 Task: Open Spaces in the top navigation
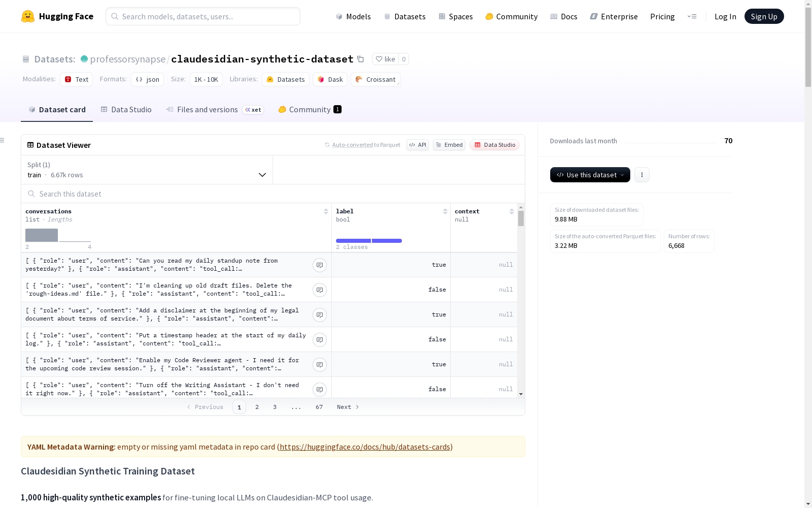point(455,16)
